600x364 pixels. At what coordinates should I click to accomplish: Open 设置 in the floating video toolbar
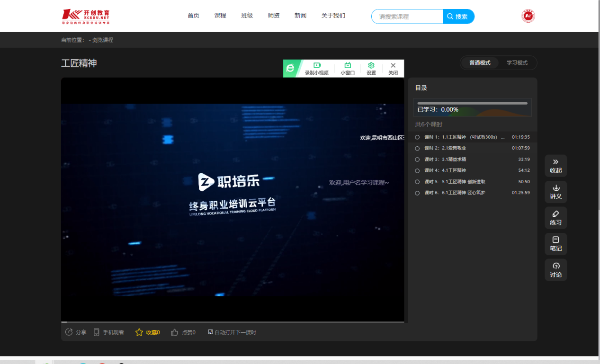click(x=371, y=69)
